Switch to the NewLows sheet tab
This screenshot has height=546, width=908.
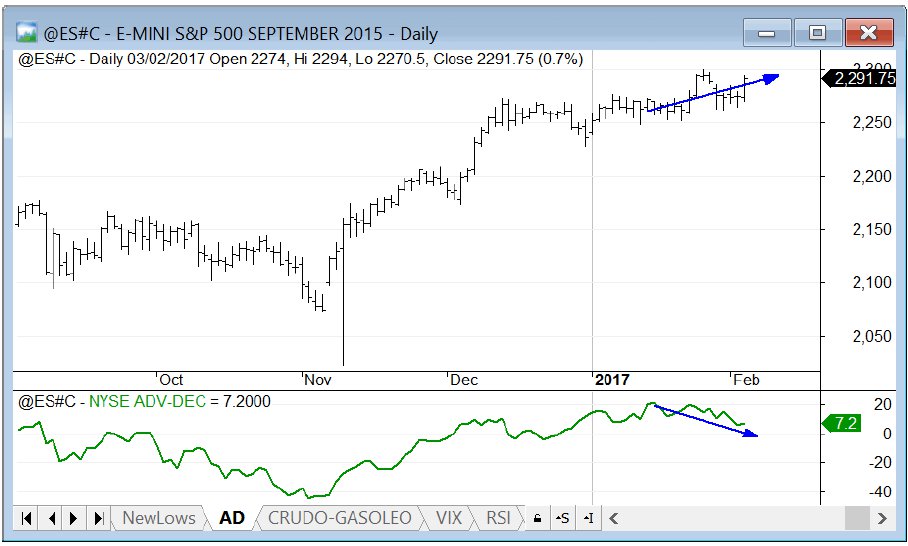pyautogui.click(x=159, y=518)
